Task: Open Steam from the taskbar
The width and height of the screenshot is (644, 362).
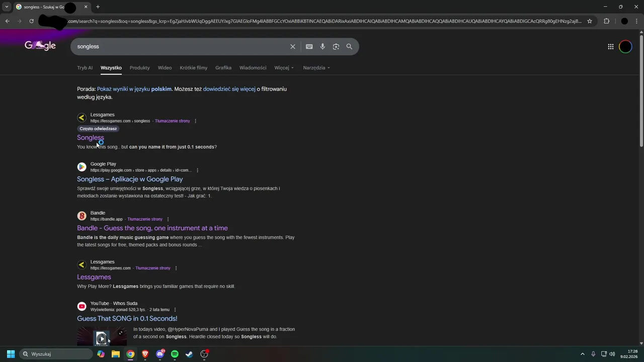Action: tap(189, 354)
